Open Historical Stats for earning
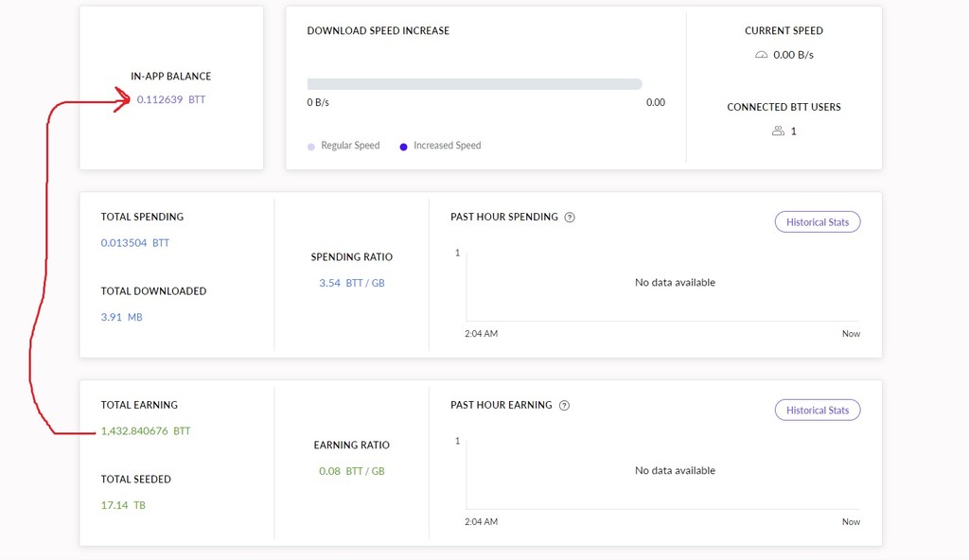969x560 pixels. coord(818,410)
